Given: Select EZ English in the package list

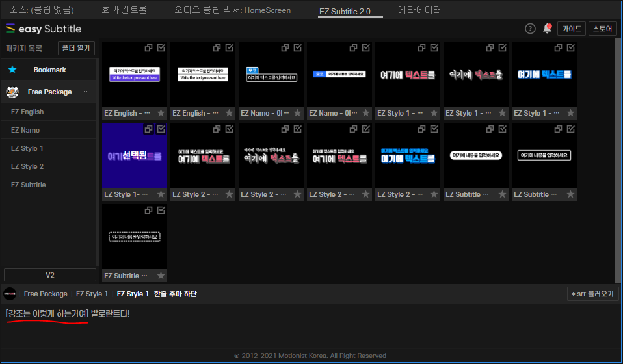Looking at the screenshot, I should (x=49, y=112).
